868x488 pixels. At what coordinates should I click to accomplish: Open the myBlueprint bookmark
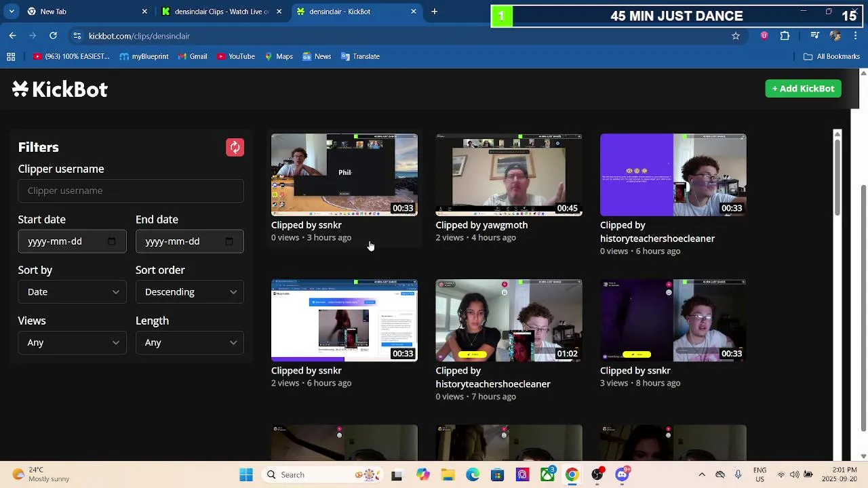(x=144, y=56)
